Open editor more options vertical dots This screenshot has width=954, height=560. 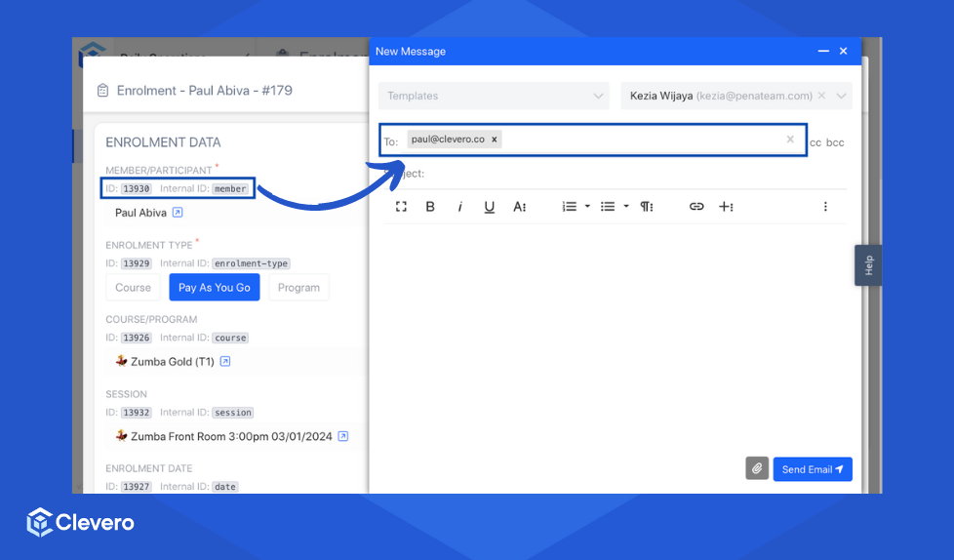tap(825, 207)
